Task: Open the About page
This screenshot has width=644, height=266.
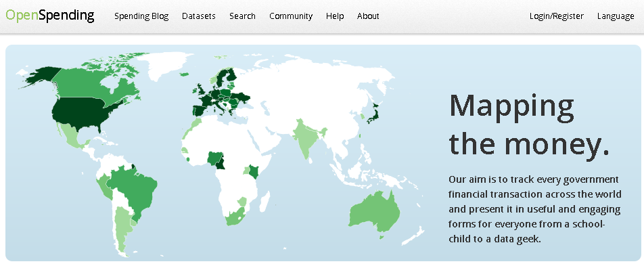Action: point(368,16)
